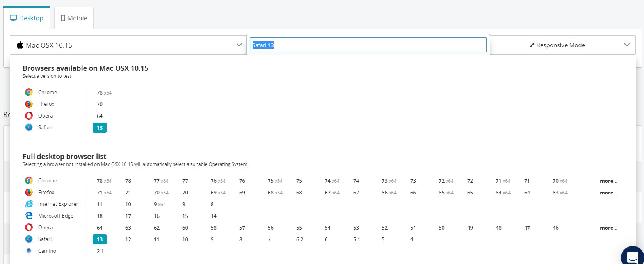
Task: Select Firefox 65 in full list
Action: (x=470, y=193)
